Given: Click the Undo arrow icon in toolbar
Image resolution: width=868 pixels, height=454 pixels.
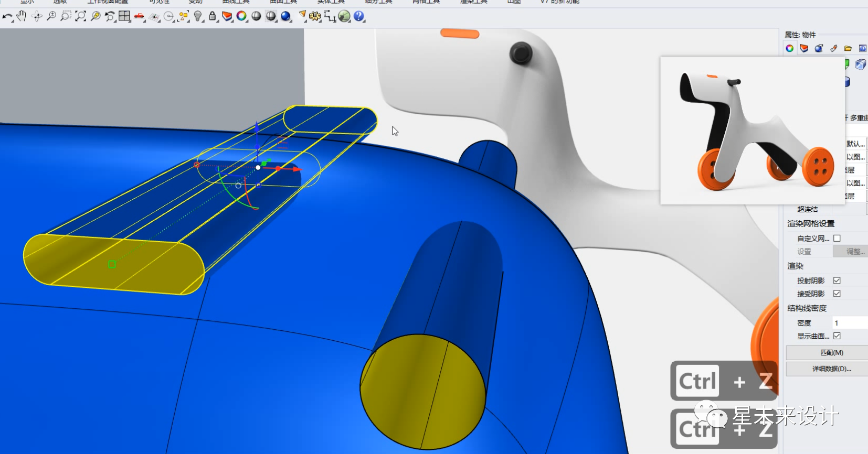Looking at the screenshot, I should [7, 17].
